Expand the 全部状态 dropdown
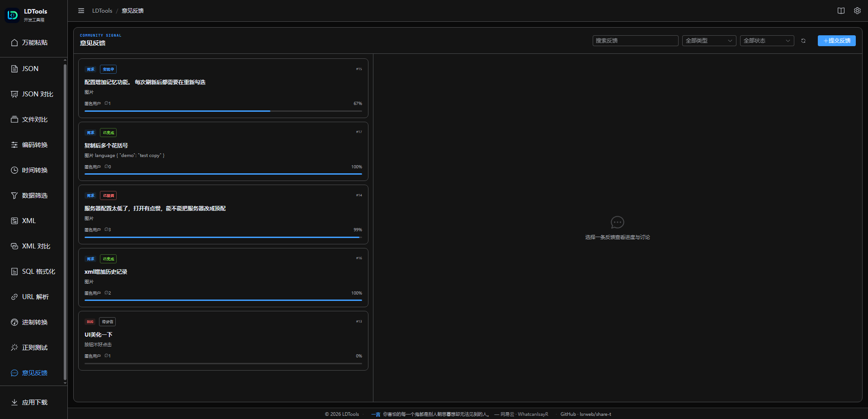The image size is (868, 419). point(767,41)
